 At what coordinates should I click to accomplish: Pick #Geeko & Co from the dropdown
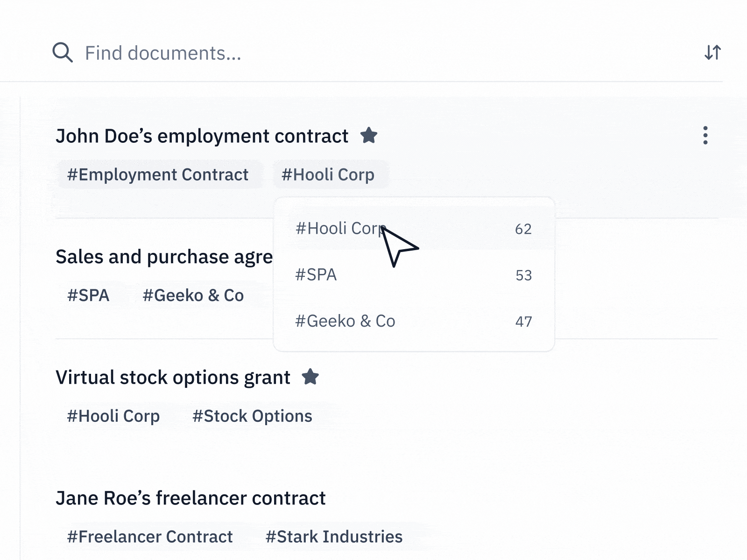345,321
